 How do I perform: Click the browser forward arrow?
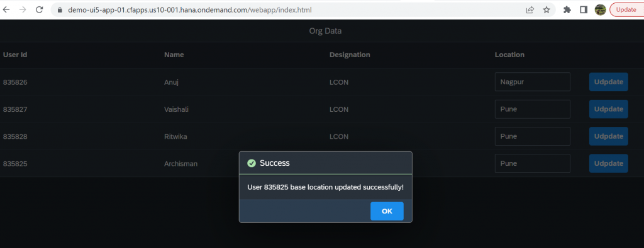pyautogui.click(x=23, y=10)
